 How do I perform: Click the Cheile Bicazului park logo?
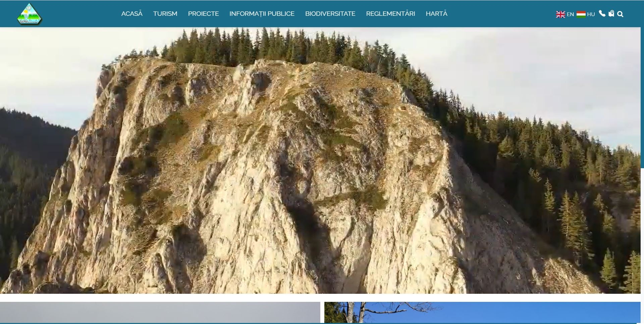[30, 14]
